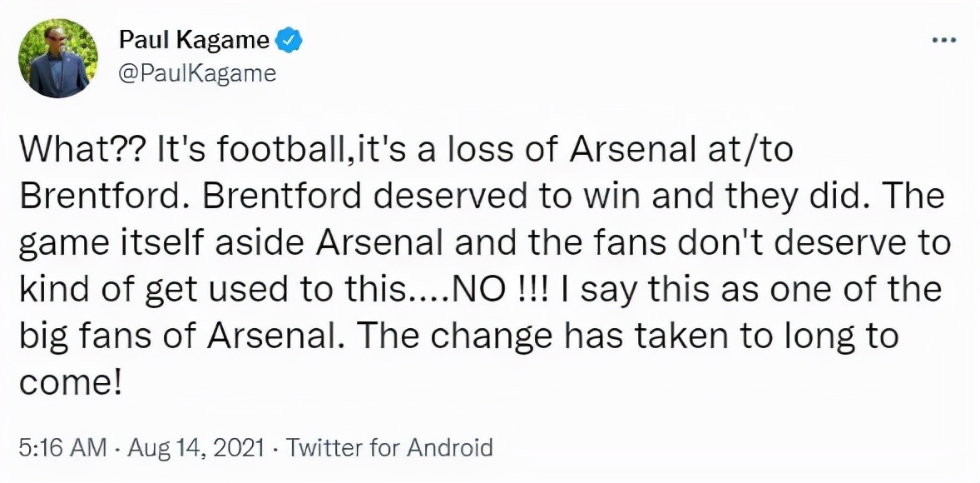Open the bold Paul Kagame display name

pos(195,42)
